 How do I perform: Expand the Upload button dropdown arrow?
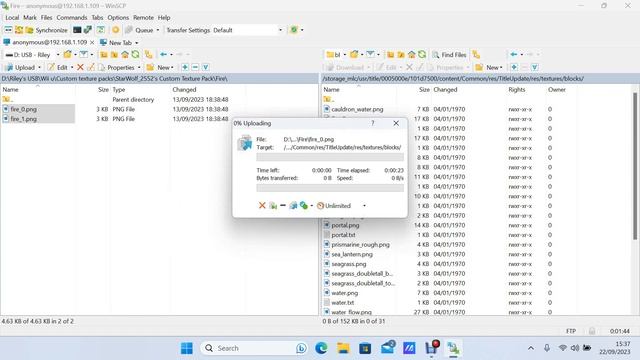click(x=40, y=67)
